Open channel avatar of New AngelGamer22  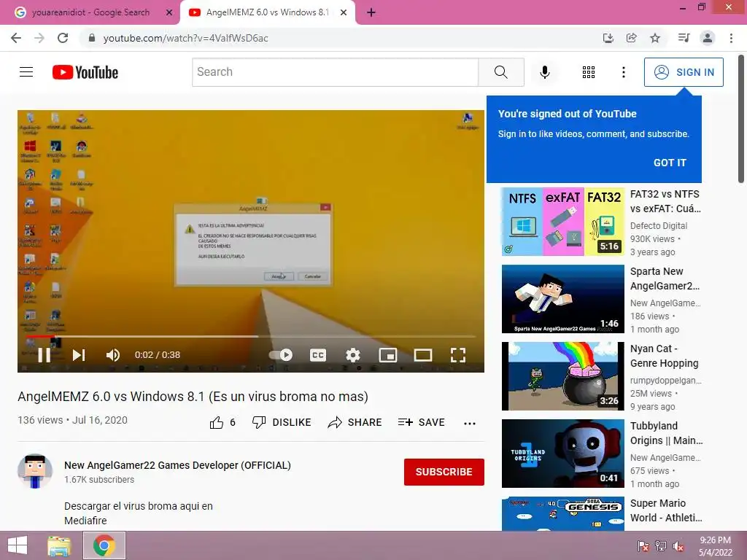[x=35, y=471]
